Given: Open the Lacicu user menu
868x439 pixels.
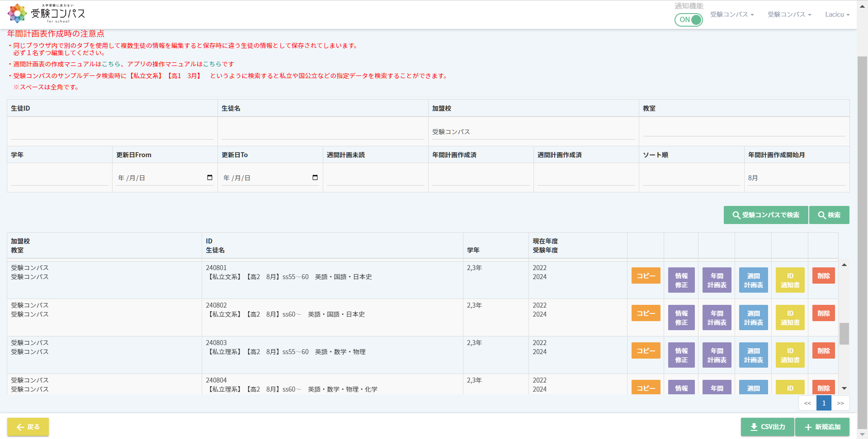Looking at the screenshot, I should pyautogui.click(x=837, y=14).
